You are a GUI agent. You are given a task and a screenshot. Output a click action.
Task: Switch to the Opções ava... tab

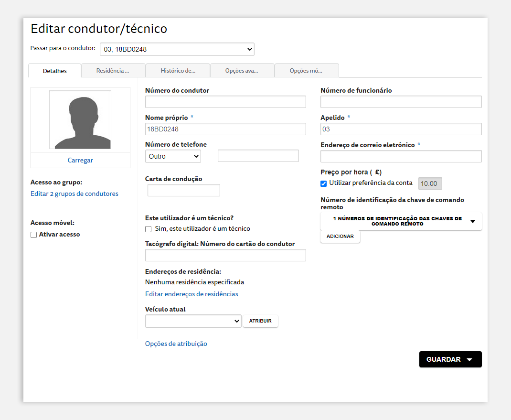point(242,70)
